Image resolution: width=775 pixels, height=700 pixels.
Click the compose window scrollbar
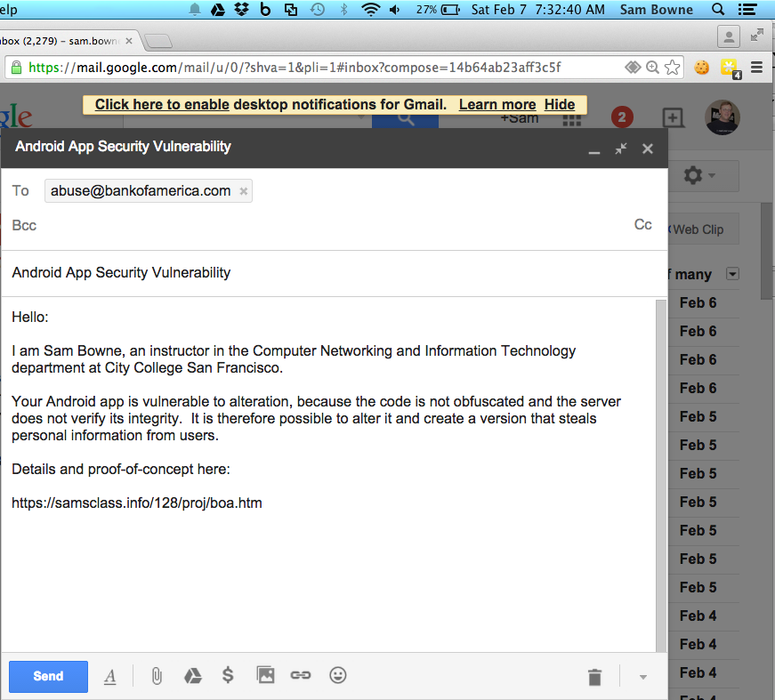point(661,475)
